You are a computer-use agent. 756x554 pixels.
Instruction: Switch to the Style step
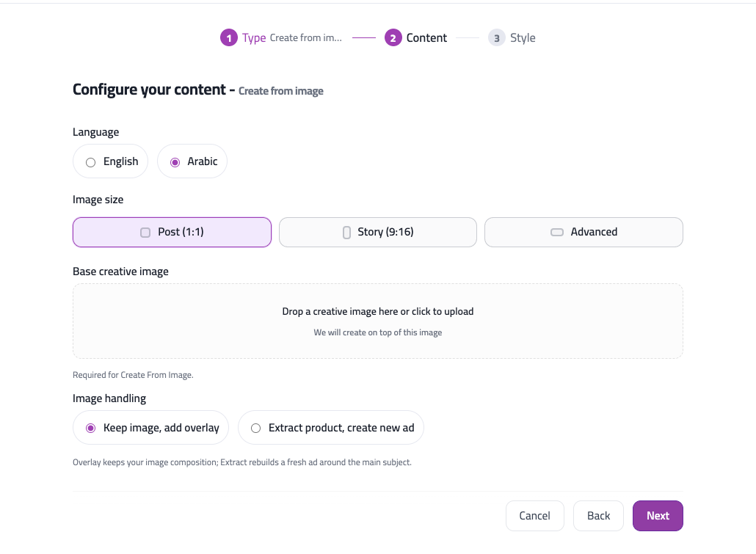523,37
